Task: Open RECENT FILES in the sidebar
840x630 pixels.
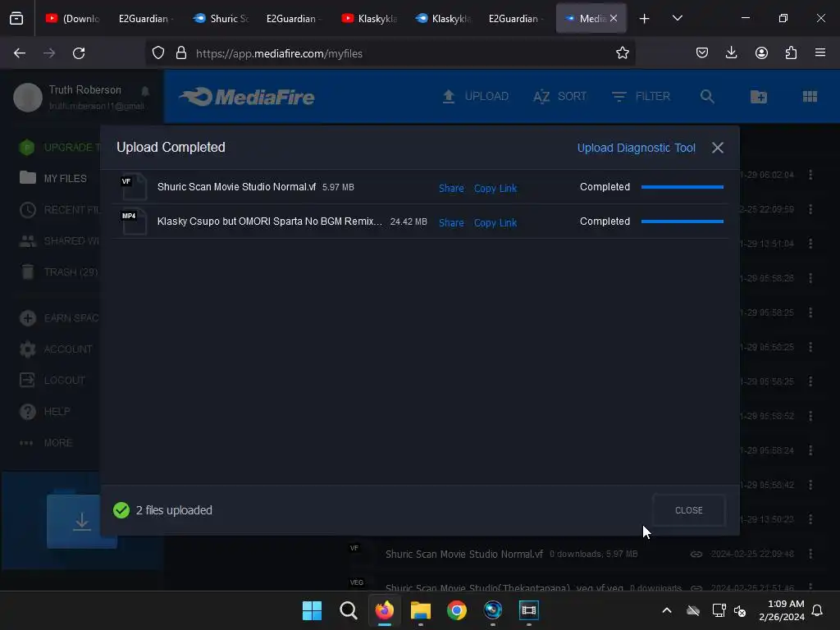Action: pyautogui.click(x=59, y=209)
